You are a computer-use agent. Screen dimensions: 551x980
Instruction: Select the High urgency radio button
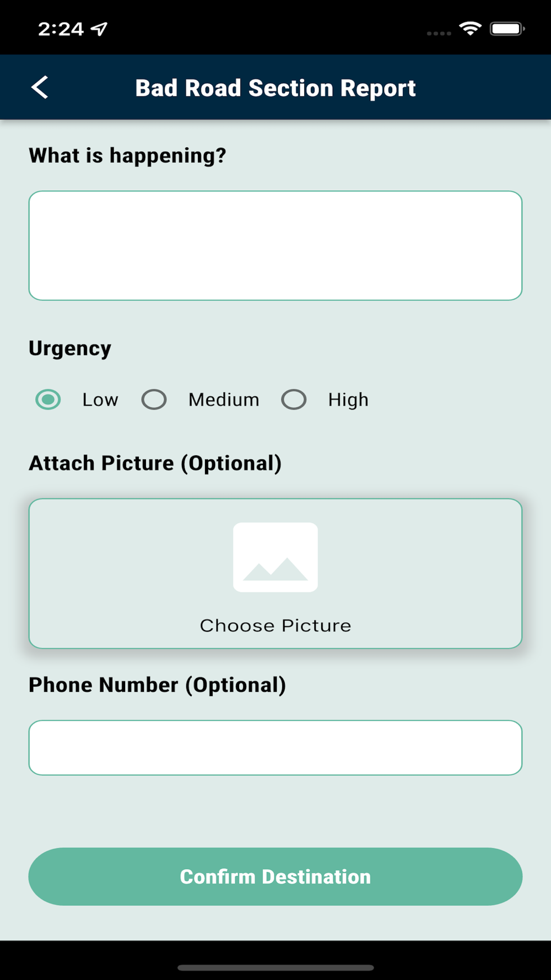pyautogui.click(x=294, y=400)
